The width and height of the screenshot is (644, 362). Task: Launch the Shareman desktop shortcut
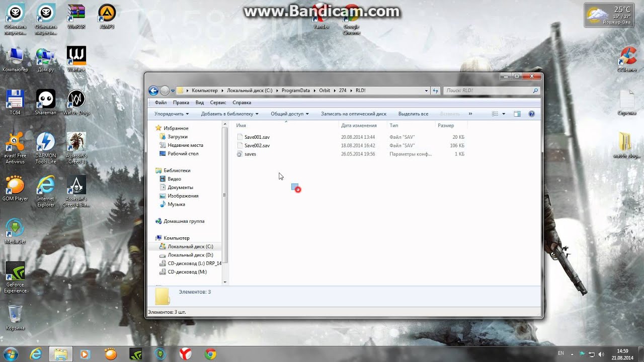46,103
